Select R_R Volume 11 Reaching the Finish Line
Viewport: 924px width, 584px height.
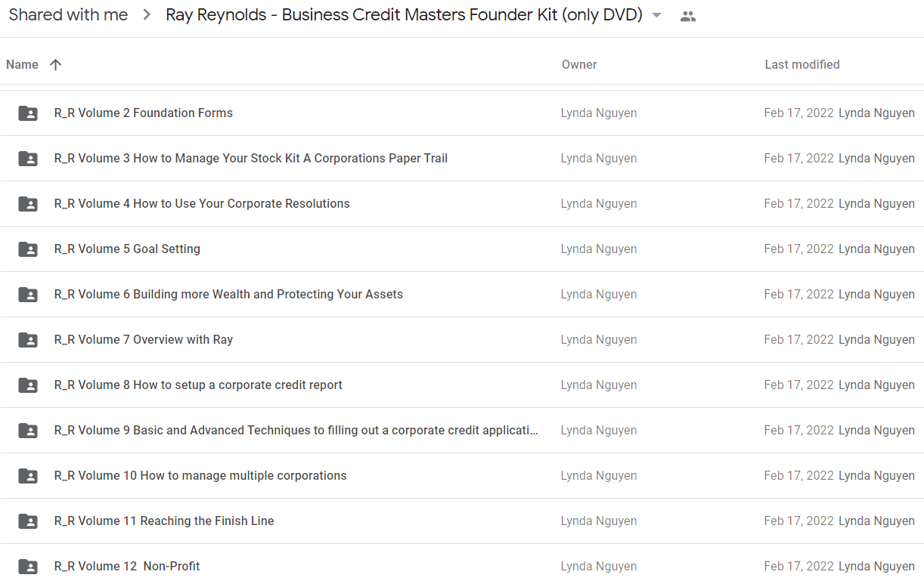[164, 521]
